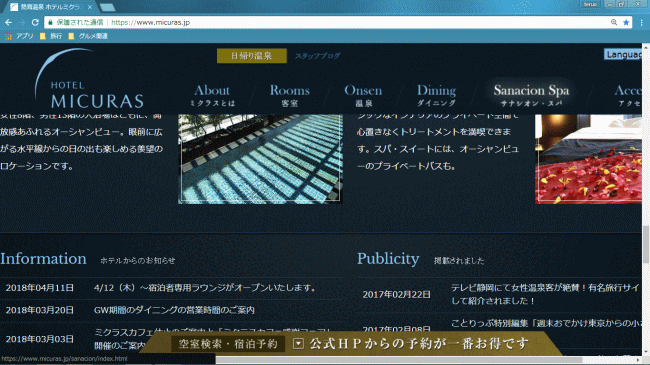Viewport: 650px width, 365px height.
Task: Open Chrome's three-dot menu
Action: tap(641, 22)
